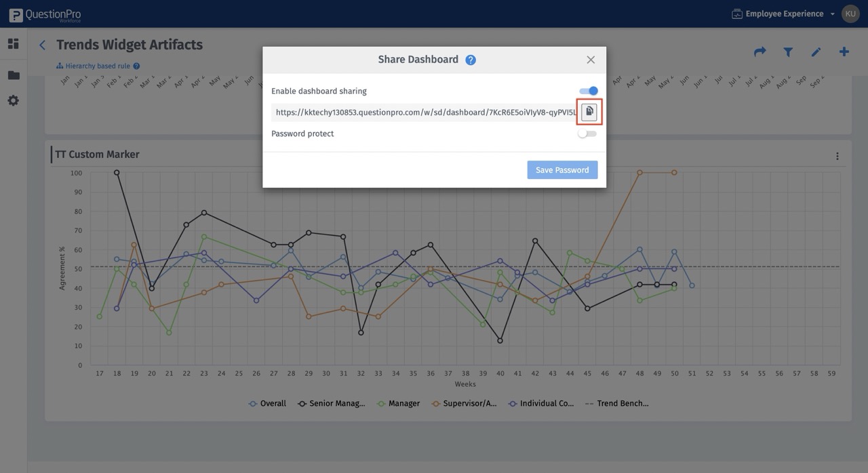
Task: View the hierarchy based rule info
Action: [136, 65]
